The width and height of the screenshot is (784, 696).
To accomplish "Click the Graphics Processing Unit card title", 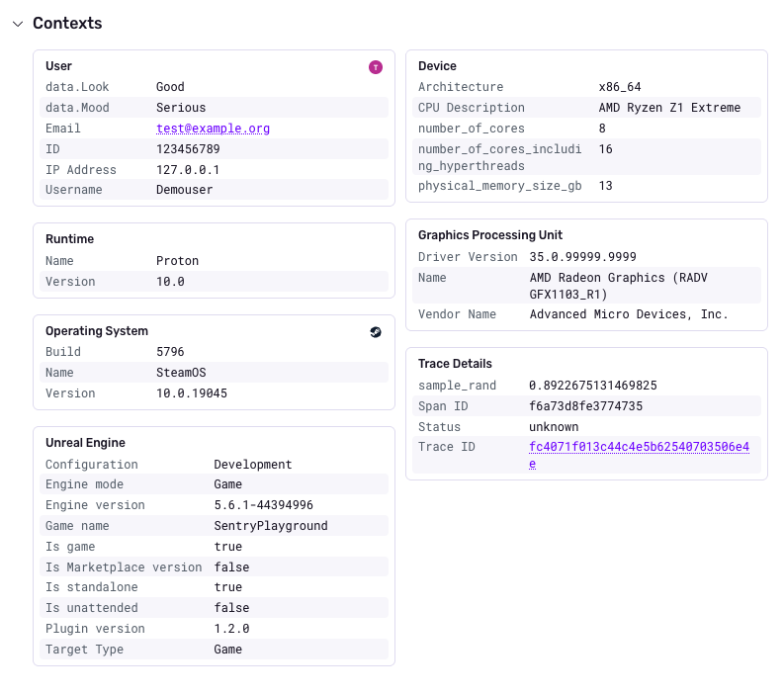I will pos(490,235).
